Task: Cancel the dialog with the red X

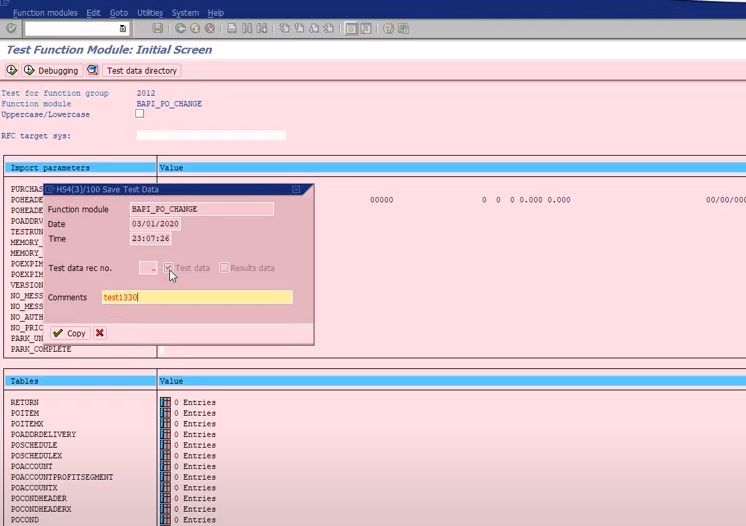Action: click(x=100, y=333)
